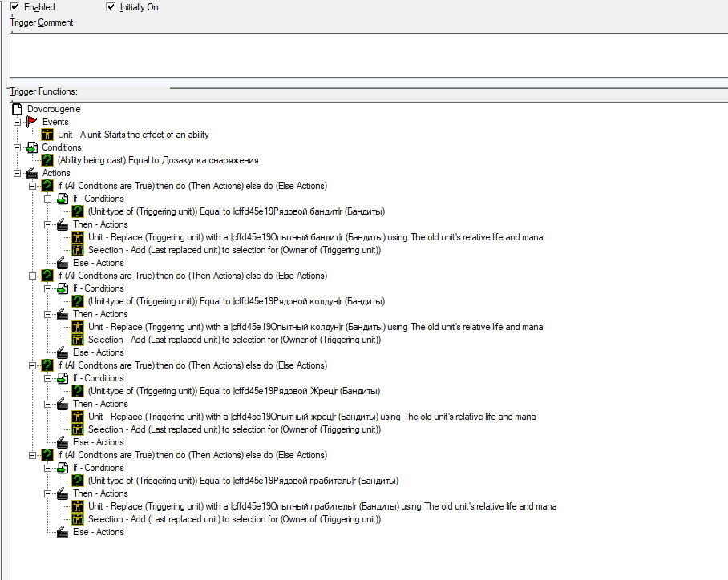Click Else - Actions icon in бандит block
This screenshot has height=580, width=728.
coord(63,263)
